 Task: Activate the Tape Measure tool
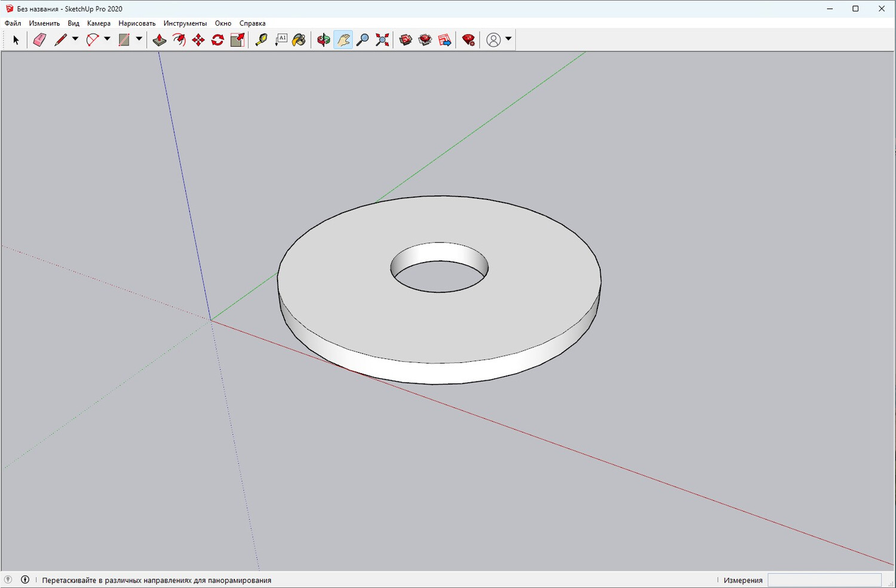(261, 40)
